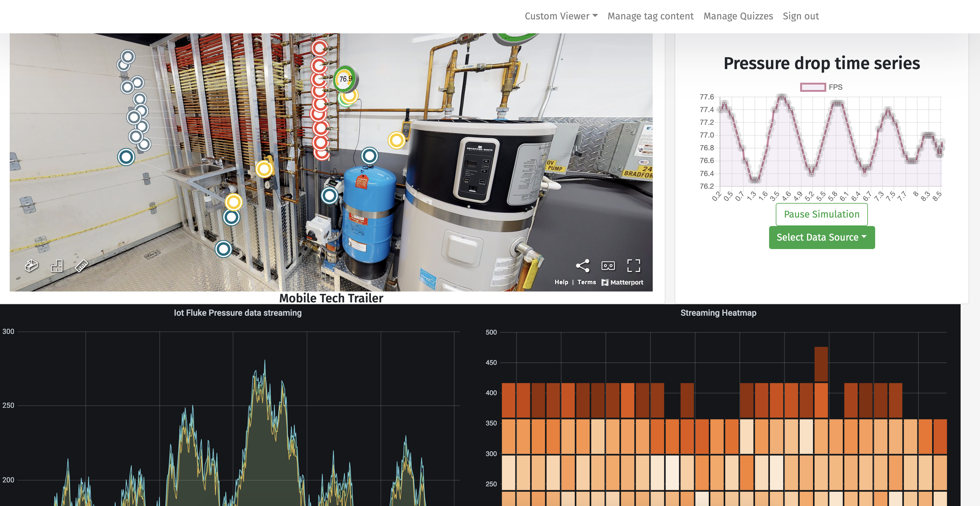Image resolution: width=980 pixels, height=506 pixels.
Task: Click the yellow tag on water heater
Action: click(x=396, y=140)
